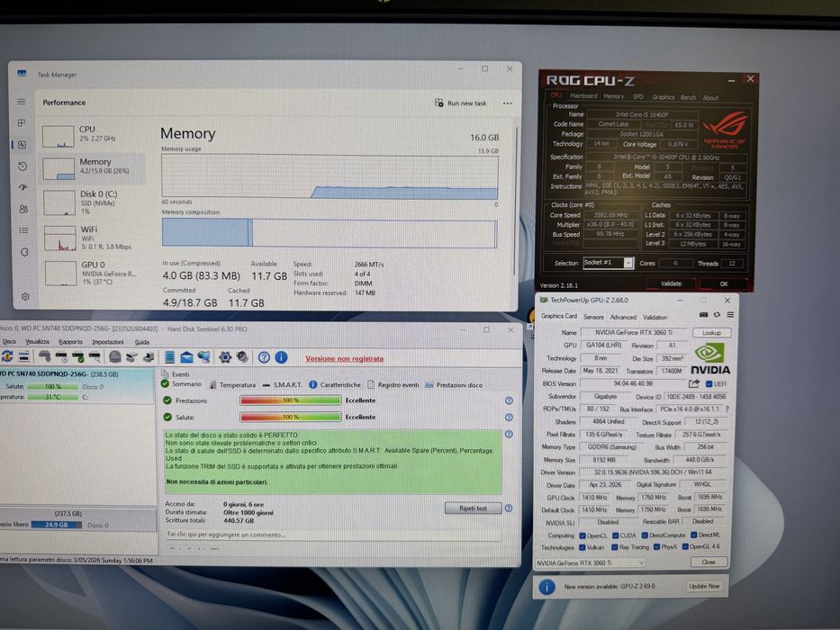Viewport: 840px width, 630px height.
Task: Click Prestazioni 100% progress bar
Action: (291, 400)
